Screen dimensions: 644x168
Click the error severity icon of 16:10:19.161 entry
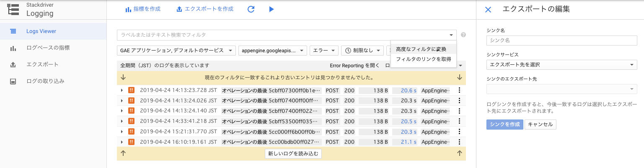(131, 142)
